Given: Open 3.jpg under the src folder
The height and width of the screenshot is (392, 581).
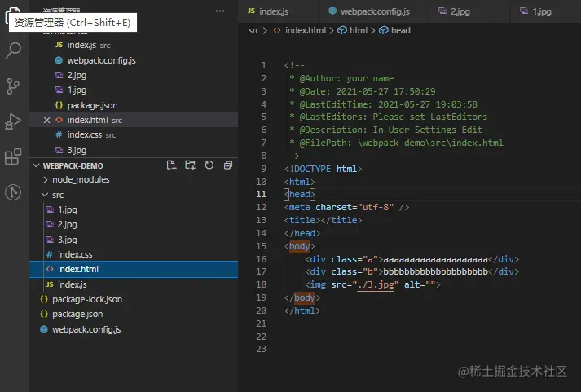Looking at the screenshot, I should (134, 240).
